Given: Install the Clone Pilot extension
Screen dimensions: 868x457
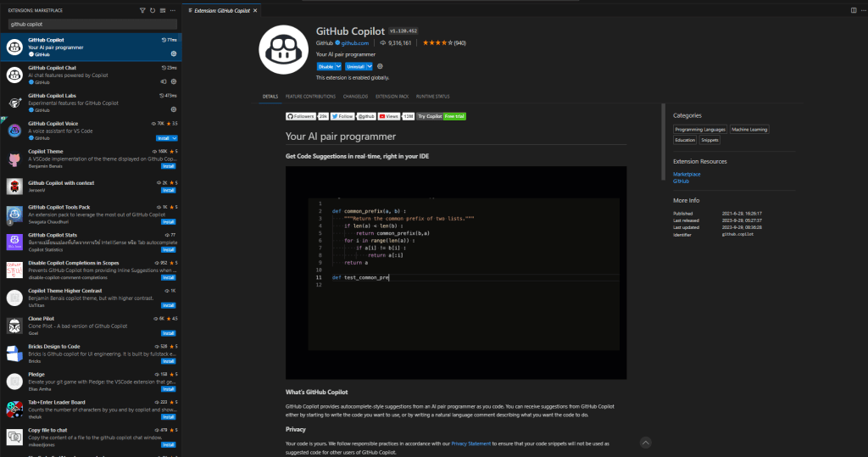Looking at the screenshot, I should 169,333.
